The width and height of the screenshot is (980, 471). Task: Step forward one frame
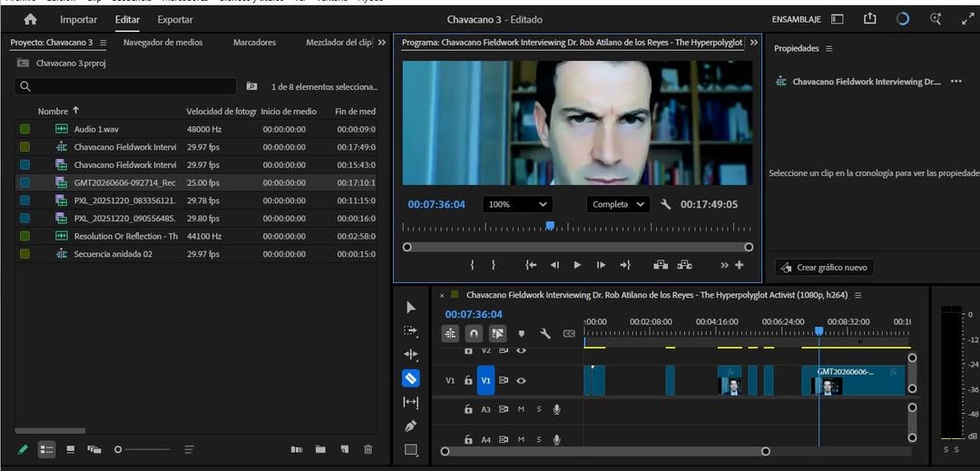tap(601, 265)
